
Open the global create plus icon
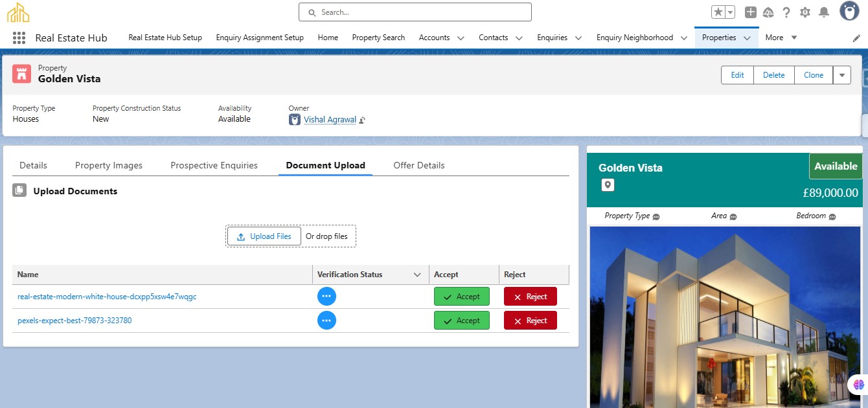pyautogui.click(x=750, y=12)
